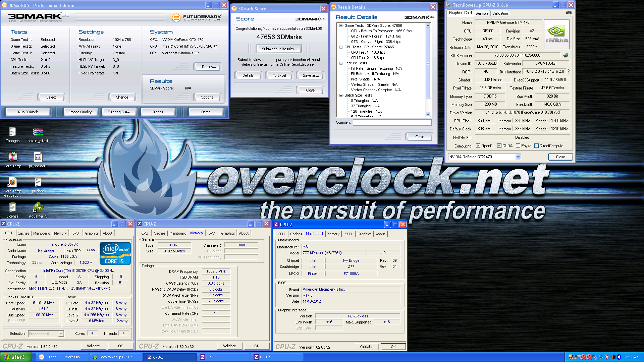Screen dimensions: 644x362
Task: Switch to Validation tab in GPU-Z
Action: pyautogui.click(x=500, y=13)
